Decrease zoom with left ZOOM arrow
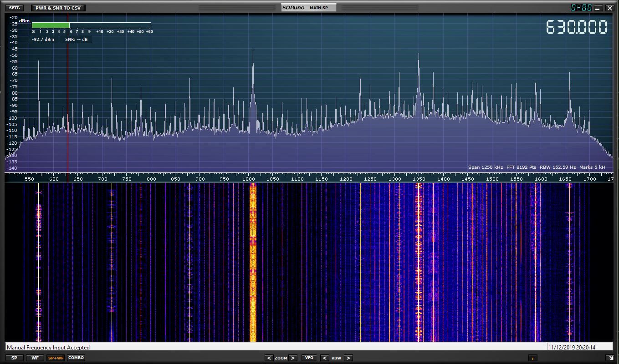619x364 pixels. pos(269,358)
